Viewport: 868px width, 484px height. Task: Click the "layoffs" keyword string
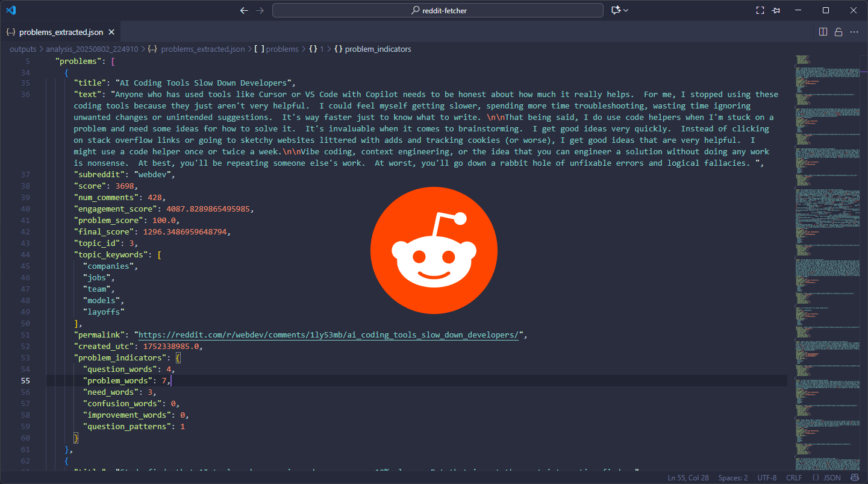coord(104,312)
